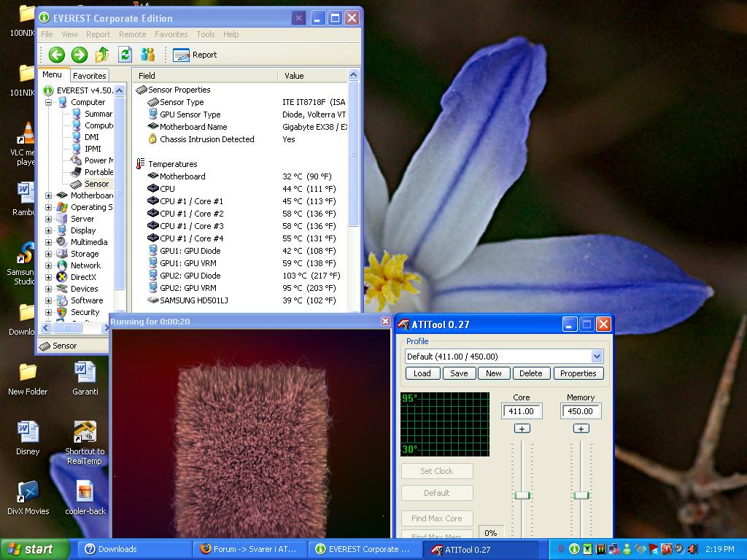This screenshot has width=747, height=560.
Task: Click the ATITool temperature graph
Action: (x=445, y=424)
